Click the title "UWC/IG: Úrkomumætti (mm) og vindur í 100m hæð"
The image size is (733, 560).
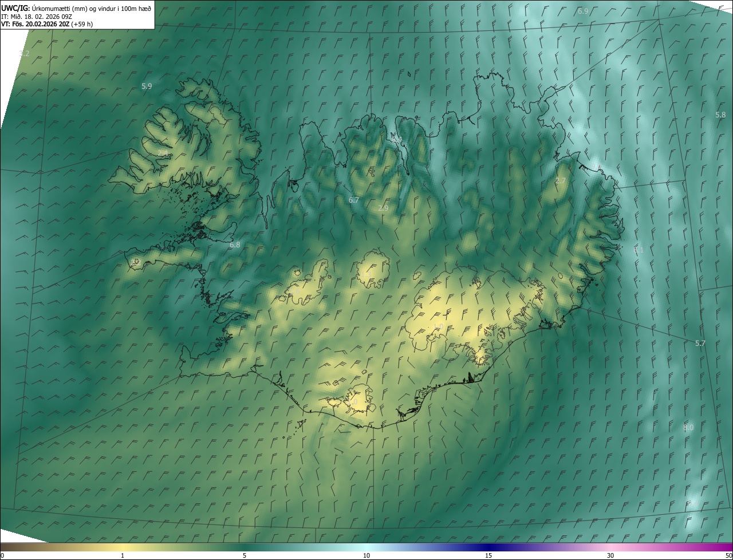76,7
